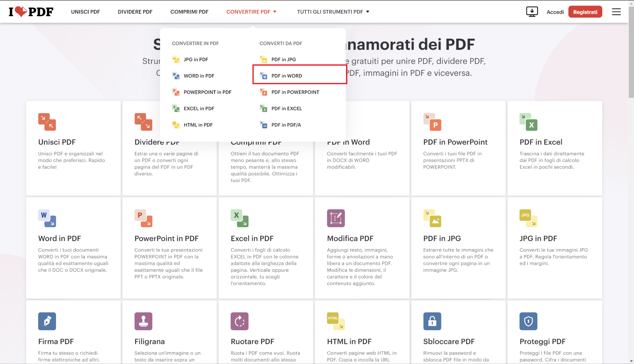The height and width of the screenshot is (364, 634).
Task: Open the Proteggi PDF card title
Action: pos(542,341)
